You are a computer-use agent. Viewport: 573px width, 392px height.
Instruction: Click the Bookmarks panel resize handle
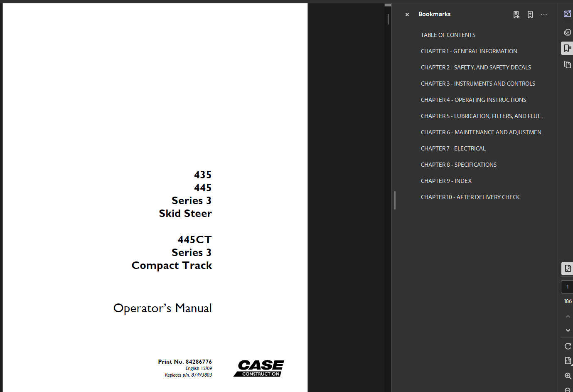click(394, 200)
